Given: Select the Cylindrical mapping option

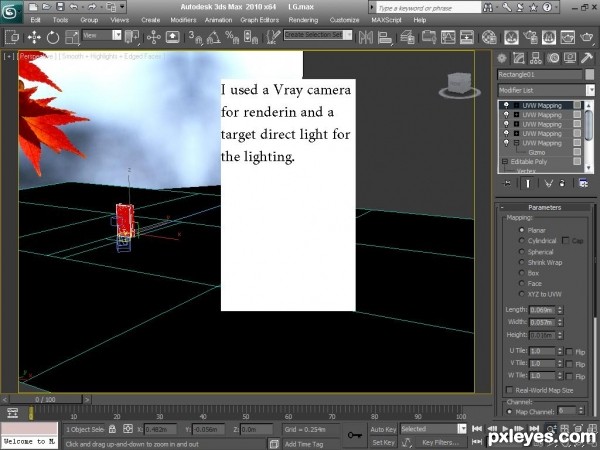Looking at the screenshot, I should [x=521, y=240].
